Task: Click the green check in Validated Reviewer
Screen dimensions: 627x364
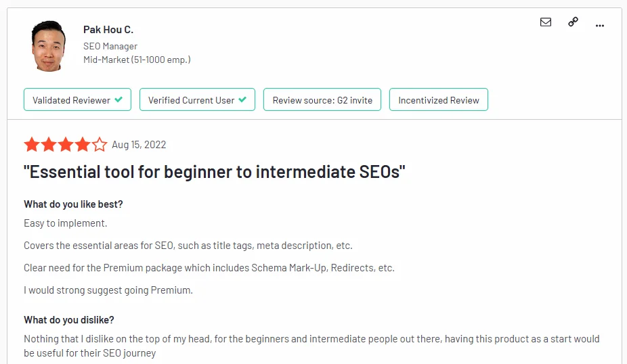Action: (118, 99)
